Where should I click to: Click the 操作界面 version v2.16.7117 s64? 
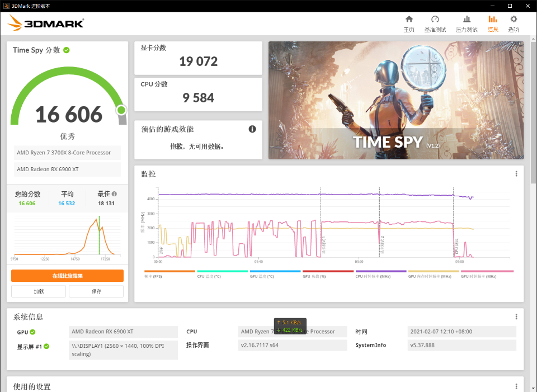[293, 345]
